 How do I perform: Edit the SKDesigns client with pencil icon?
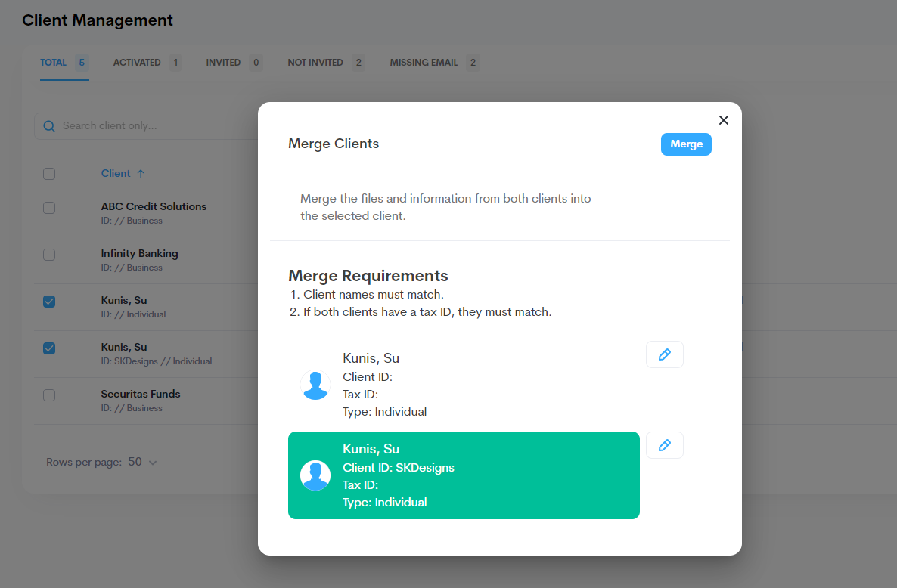664,445
